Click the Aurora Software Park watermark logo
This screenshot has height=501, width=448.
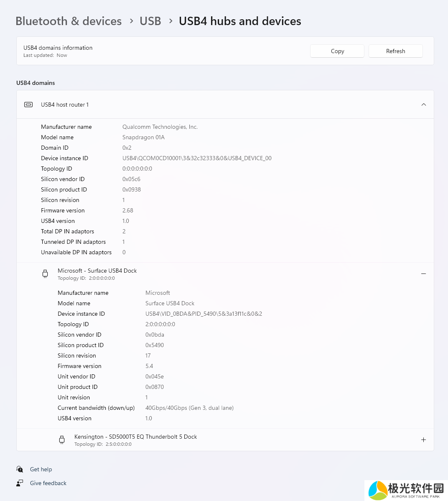[x=406, y=490]
